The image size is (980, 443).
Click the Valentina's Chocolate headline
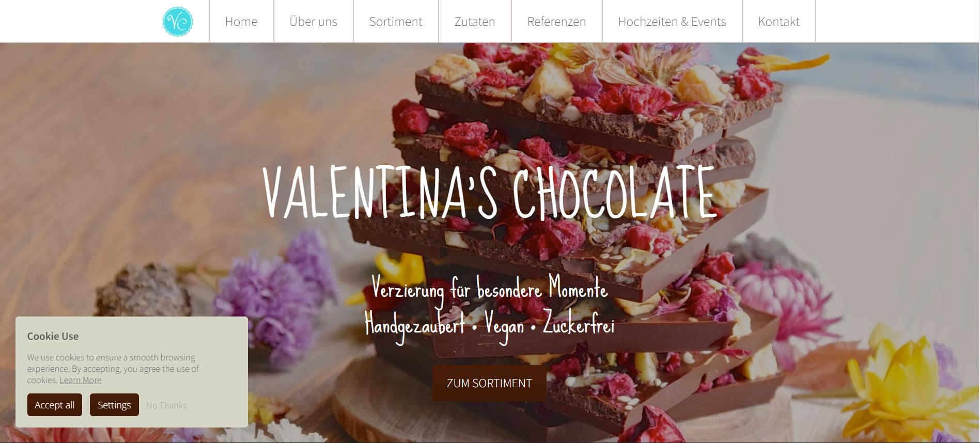[489, 193]
